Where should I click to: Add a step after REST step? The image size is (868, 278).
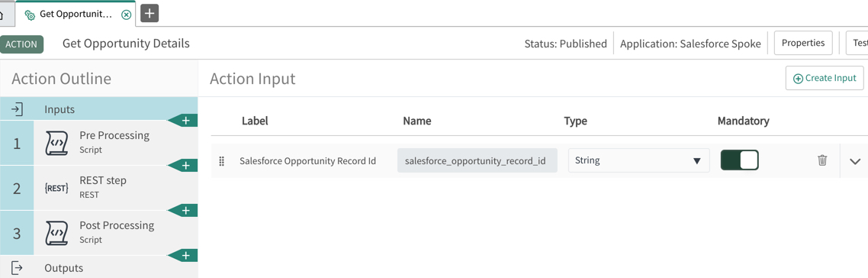click(x=183, y=210)
